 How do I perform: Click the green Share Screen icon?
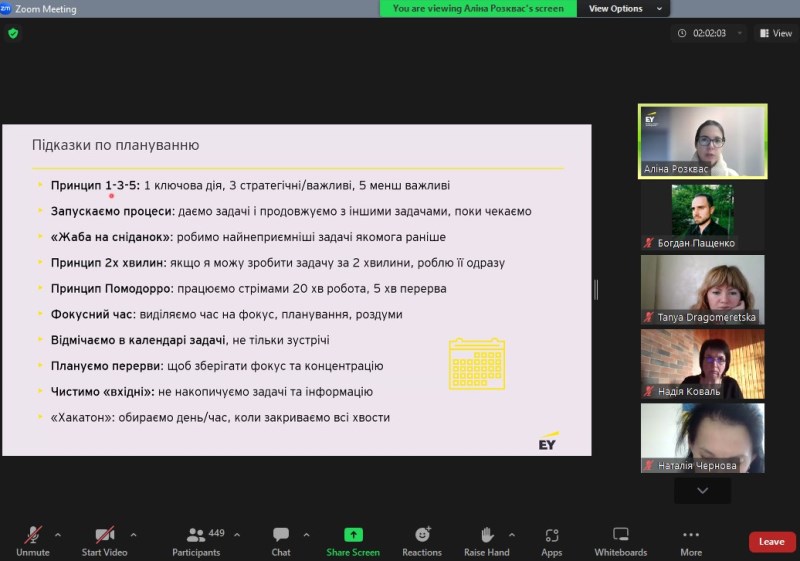(353, 534)
